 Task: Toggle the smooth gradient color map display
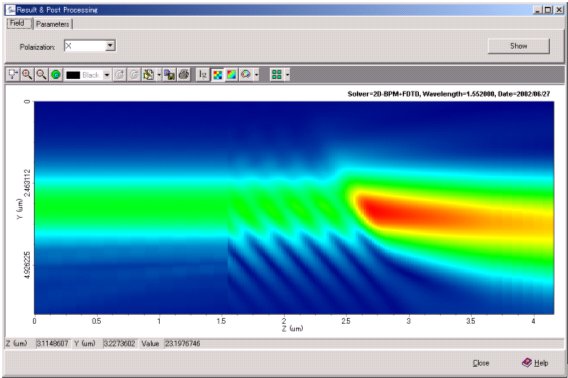coord(231,75)
